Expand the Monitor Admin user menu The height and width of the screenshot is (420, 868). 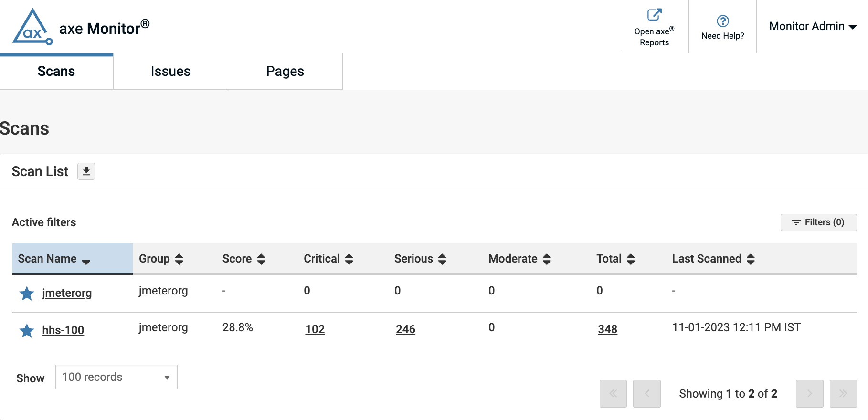(812, 26)
